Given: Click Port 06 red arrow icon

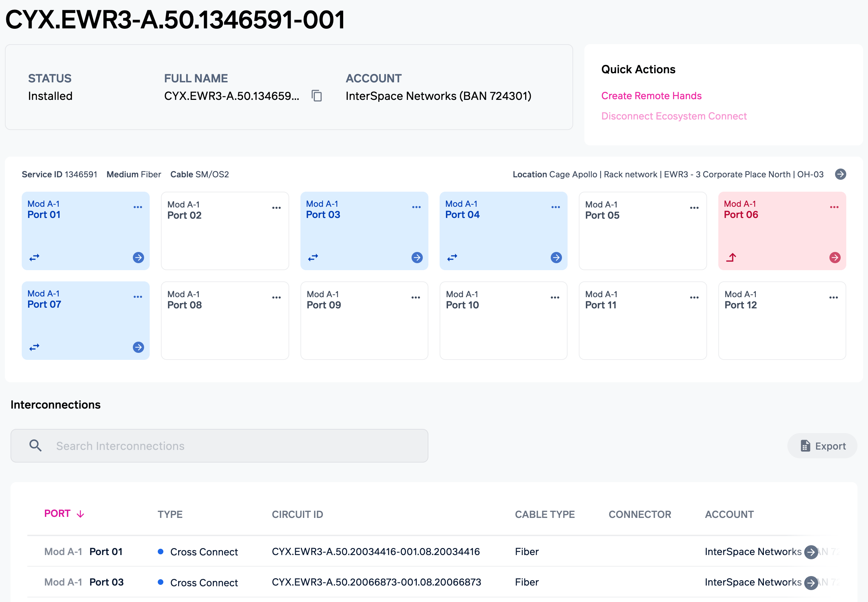Looking at the screenshot, I should pos(834,258).
